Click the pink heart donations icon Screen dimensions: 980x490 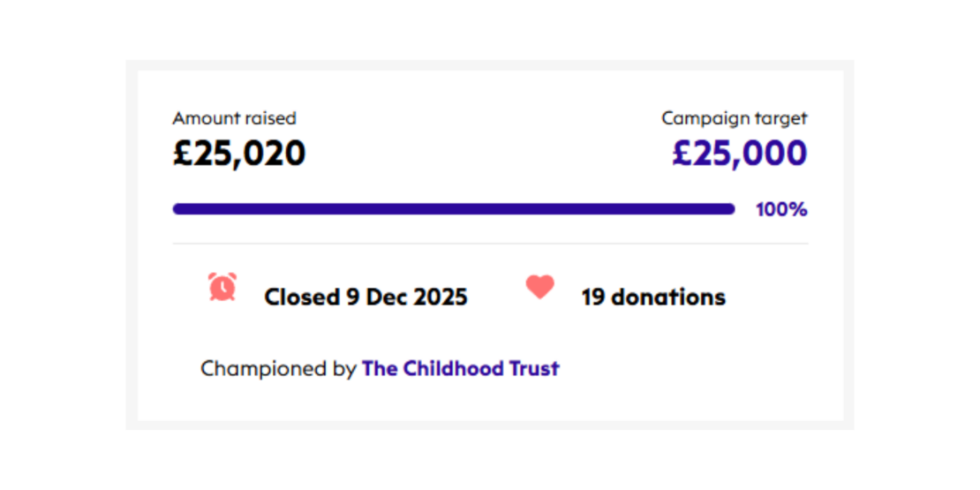[539, 287]
